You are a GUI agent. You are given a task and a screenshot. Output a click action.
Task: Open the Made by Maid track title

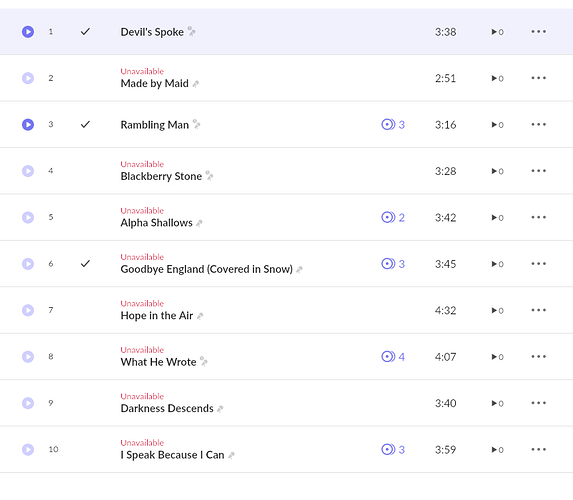pyautogui.click(x=155, y=83)
